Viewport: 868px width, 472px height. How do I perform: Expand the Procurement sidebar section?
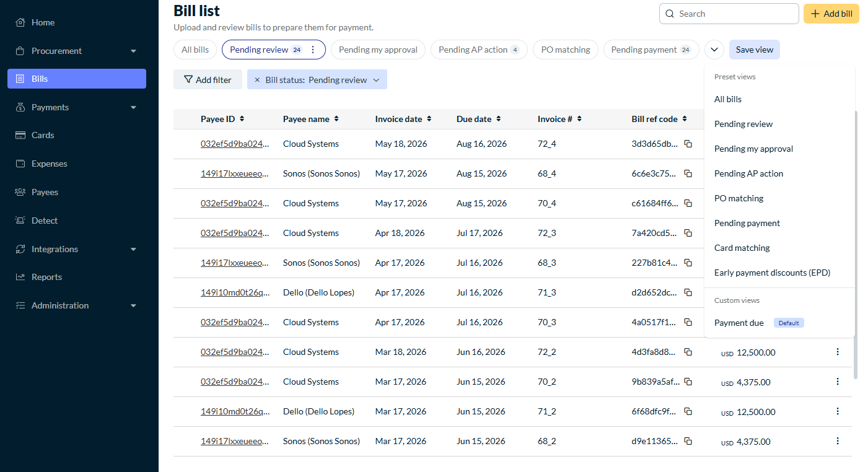click(x=134, y=51)
